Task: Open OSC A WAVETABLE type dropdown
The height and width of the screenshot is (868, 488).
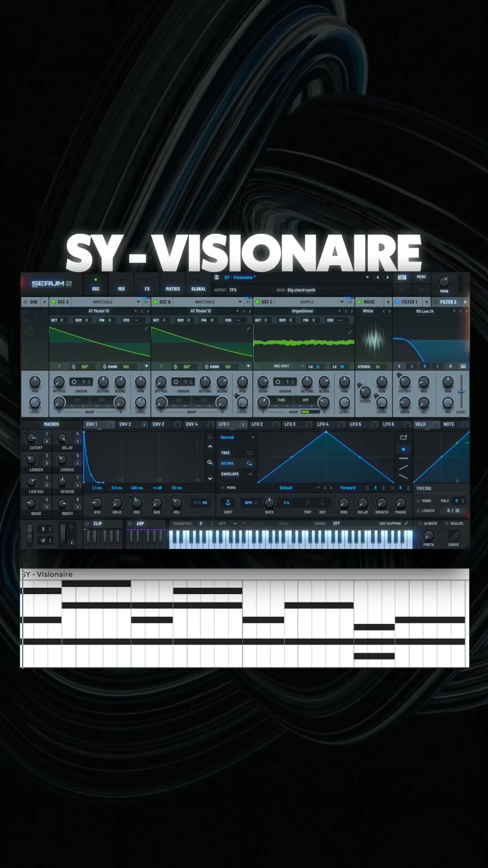Action: [x=138, y=302]
